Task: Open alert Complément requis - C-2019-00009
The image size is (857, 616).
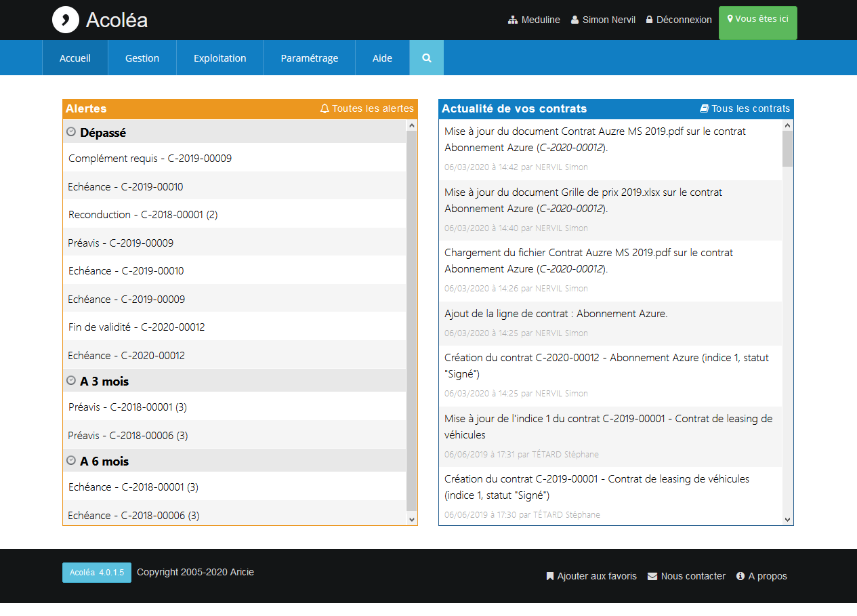Action: click(234, 158)
